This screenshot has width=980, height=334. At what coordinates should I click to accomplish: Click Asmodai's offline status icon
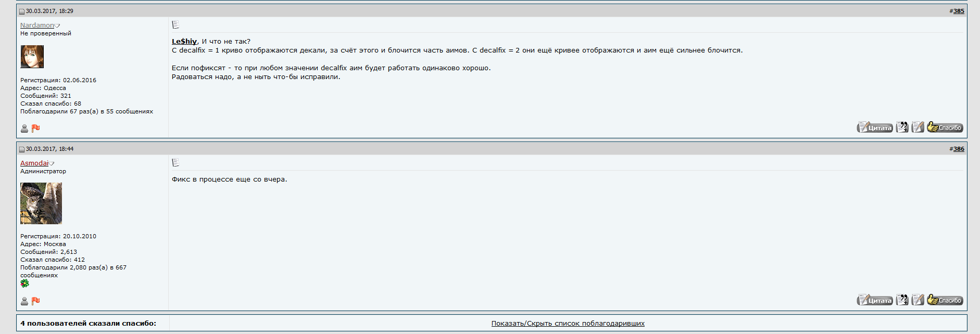click(24, 301)
